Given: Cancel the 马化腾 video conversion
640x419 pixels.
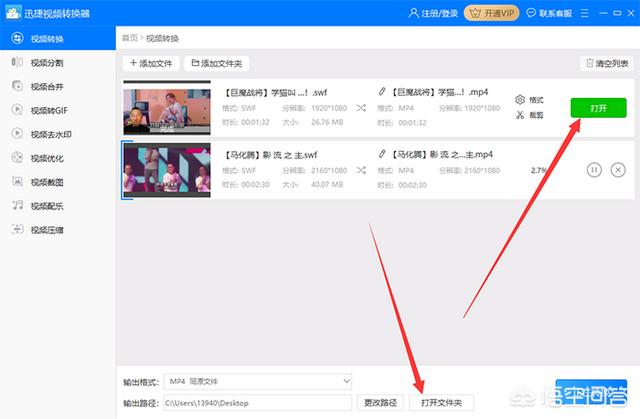Looking at the screenshot, I should point(618,170).
